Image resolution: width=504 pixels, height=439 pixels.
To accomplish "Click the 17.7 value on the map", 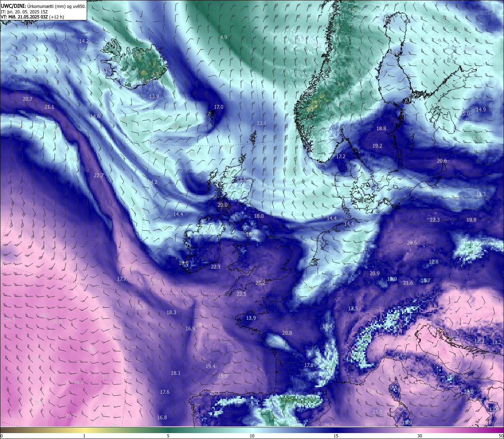I will click(122, 279).
